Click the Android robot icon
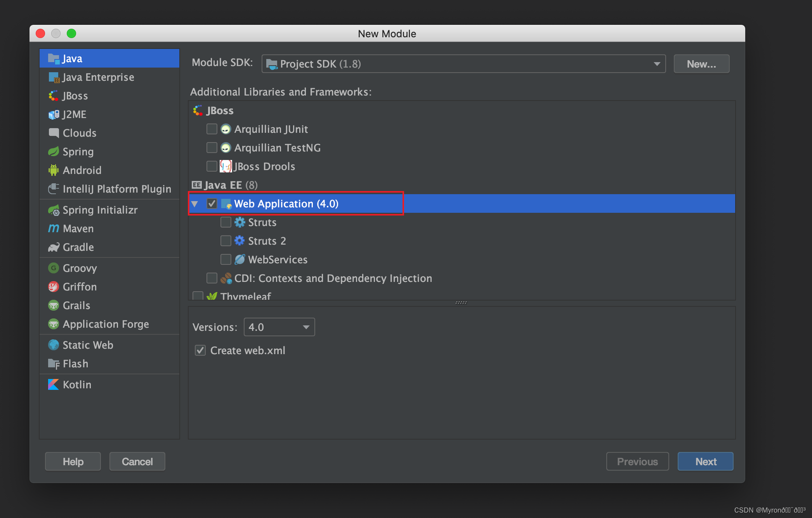Viewport: 812px width, 518px height. tap(54, 170)
